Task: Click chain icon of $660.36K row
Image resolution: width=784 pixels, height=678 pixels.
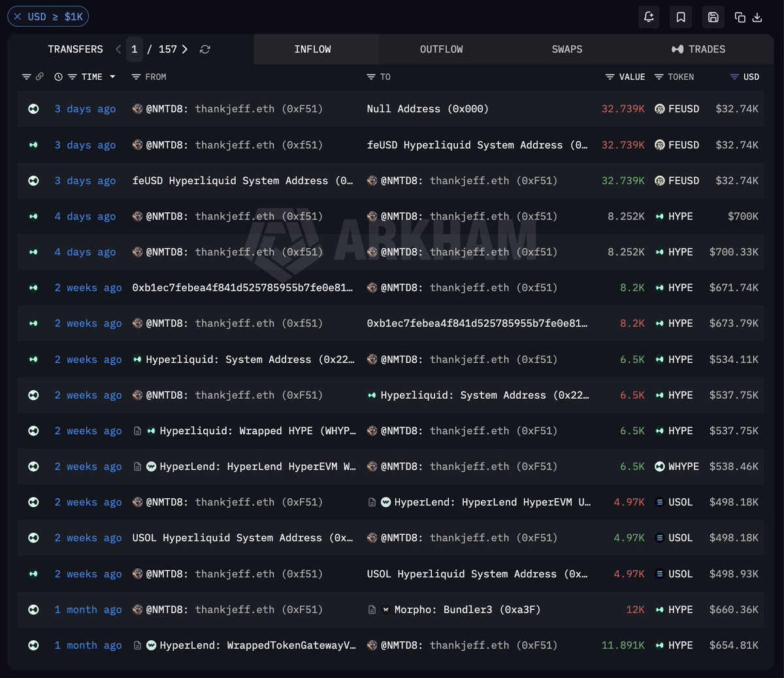Action: click(x=33, y=609)
